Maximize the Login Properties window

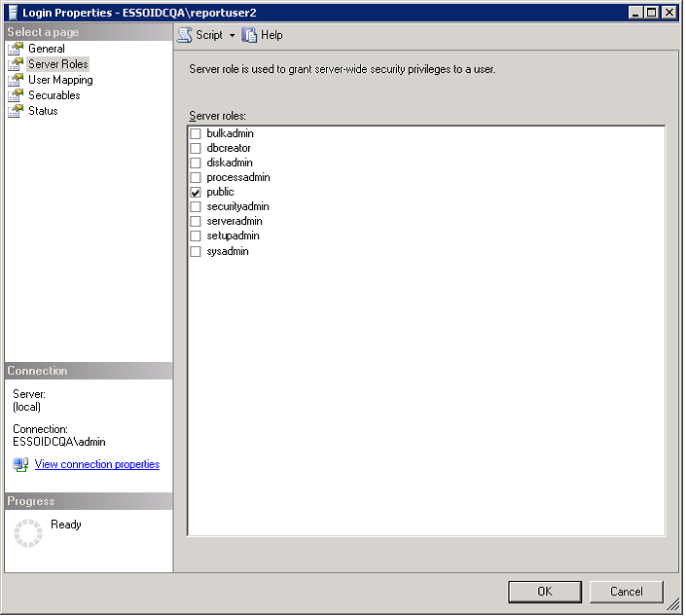tap(652, 13)
